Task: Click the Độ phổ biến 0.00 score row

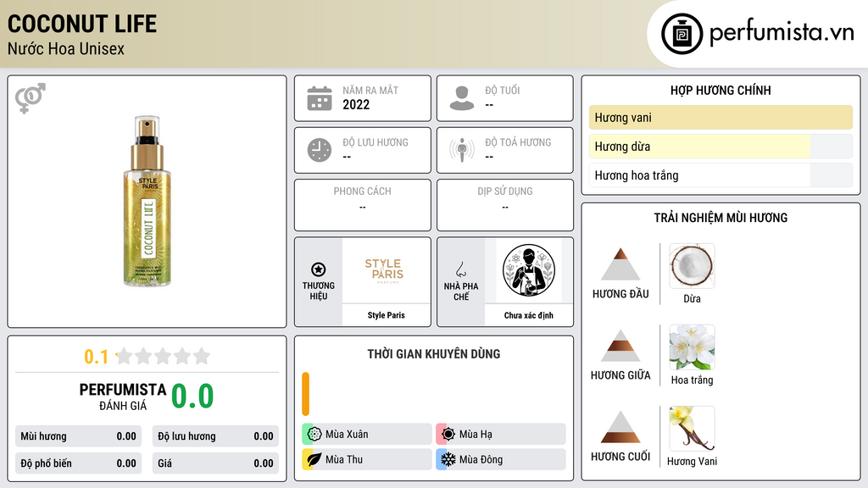Action: (x=78, y=463)
